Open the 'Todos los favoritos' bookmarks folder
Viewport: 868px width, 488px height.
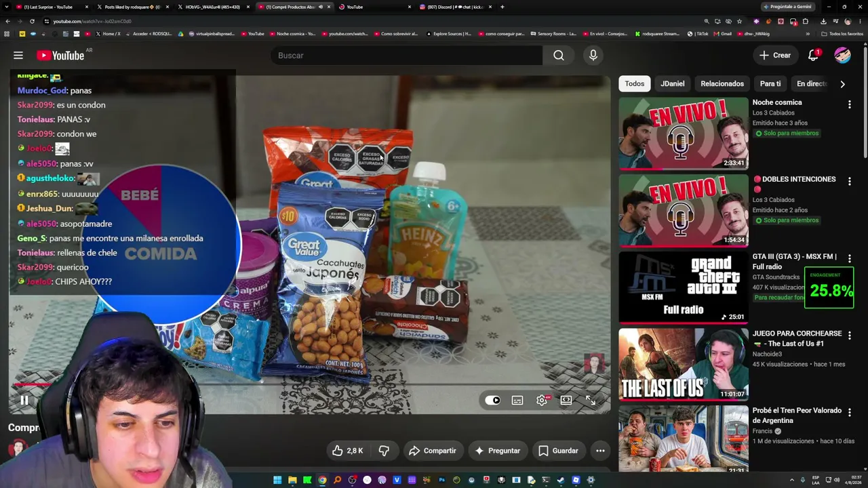click(843, 34)
